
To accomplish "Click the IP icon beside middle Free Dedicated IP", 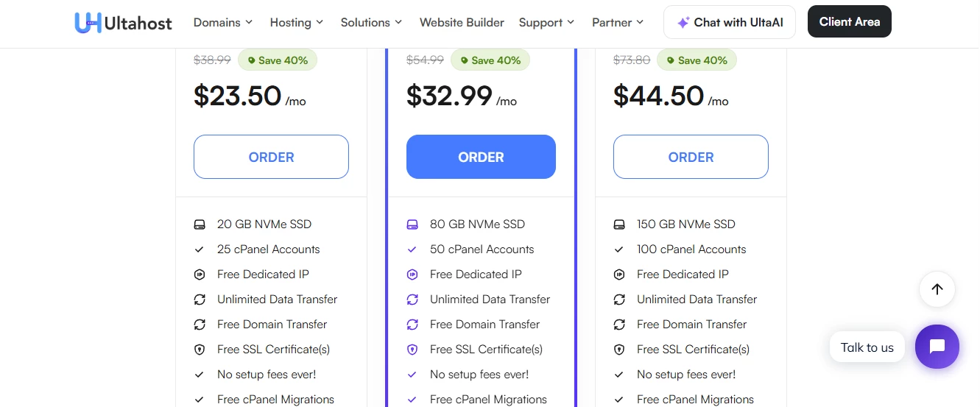I will 412,275.
